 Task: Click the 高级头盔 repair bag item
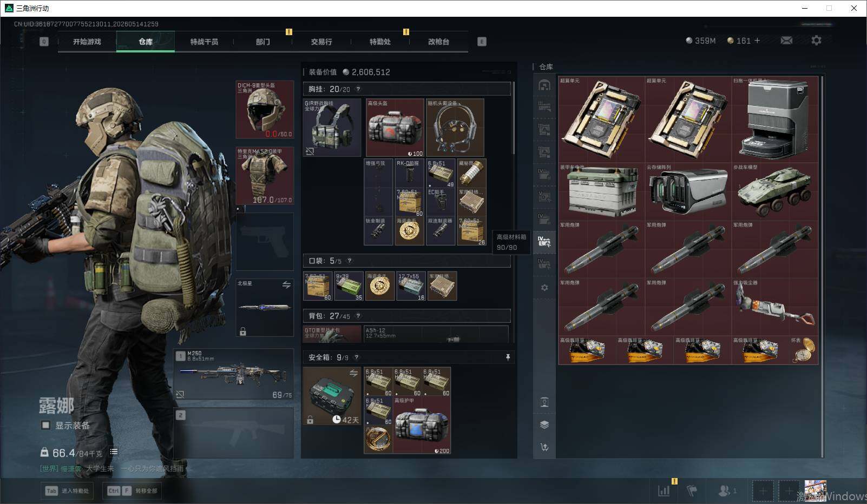click(395, 128)
